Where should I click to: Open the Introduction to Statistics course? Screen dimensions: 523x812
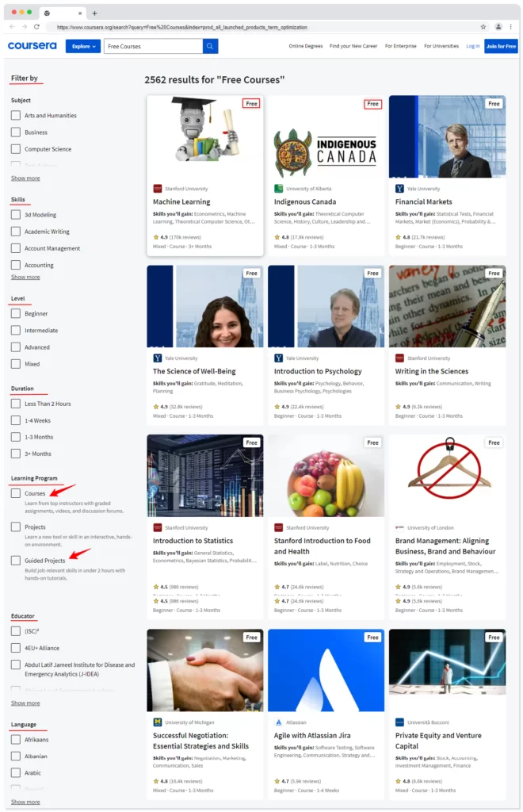click(x=193, y=541)
